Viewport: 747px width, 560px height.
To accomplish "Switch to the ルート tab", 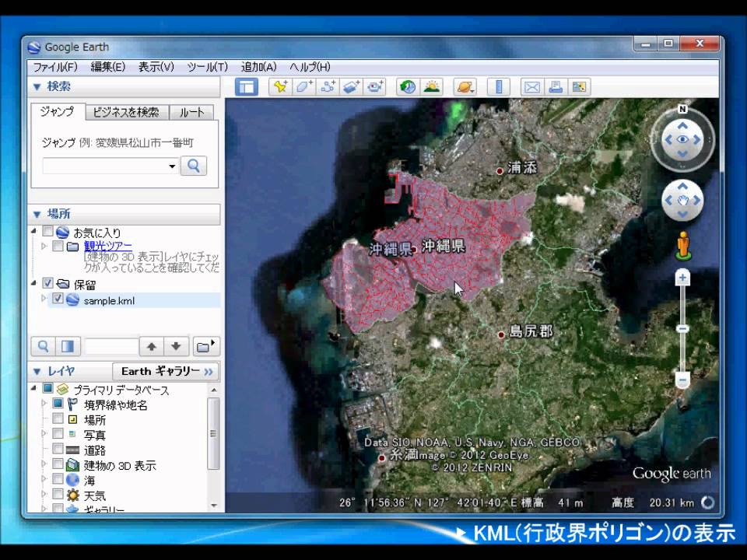I will click(192, 112).
